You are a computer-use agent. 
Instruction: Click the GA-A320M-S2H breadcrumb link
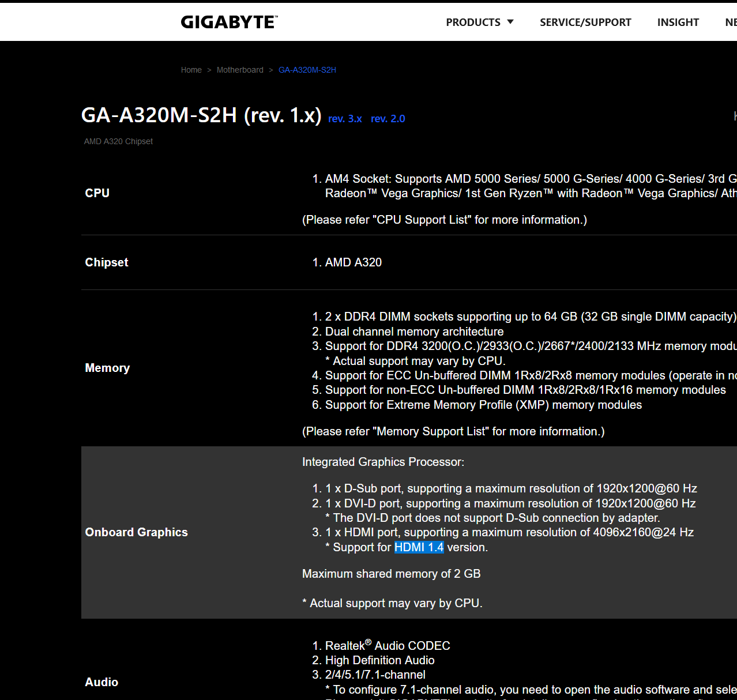tap(307, 70)
